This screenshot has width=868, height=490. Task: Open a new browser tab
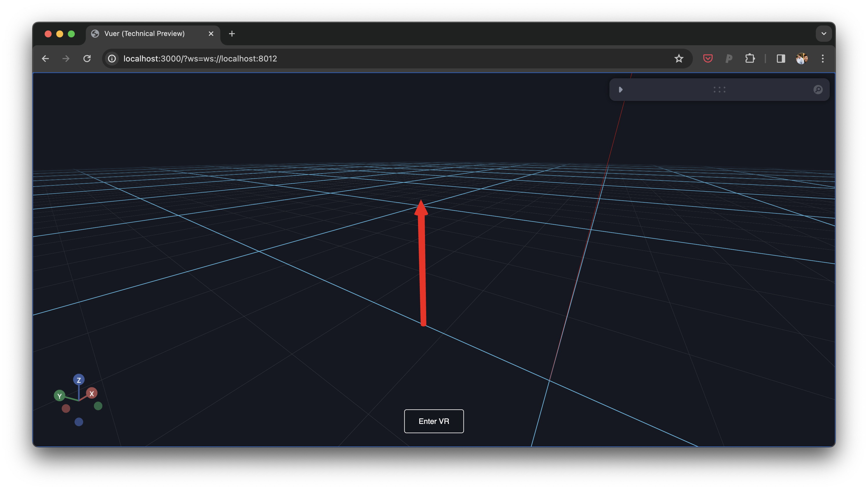click(x=232, y=34)
